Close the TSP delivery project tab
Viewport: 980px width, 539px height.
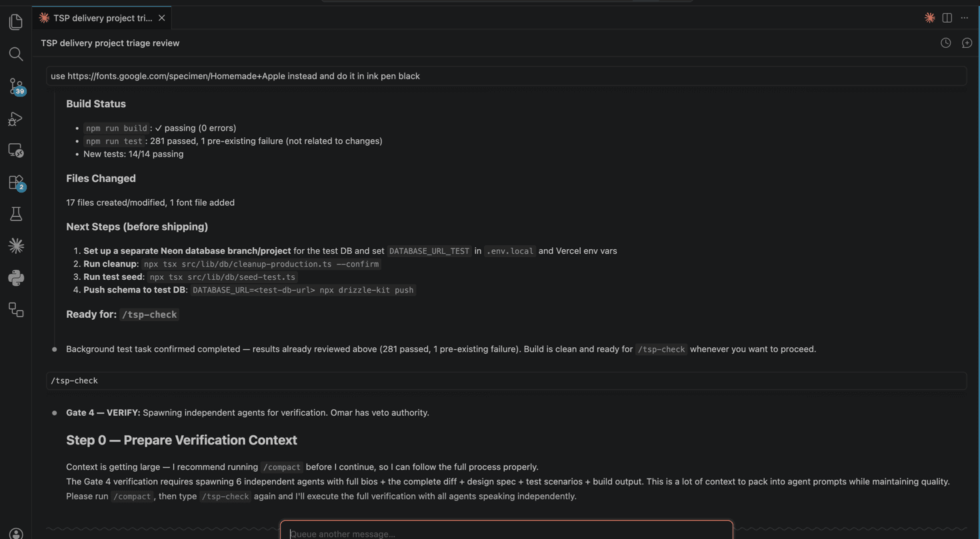(161, 18)
